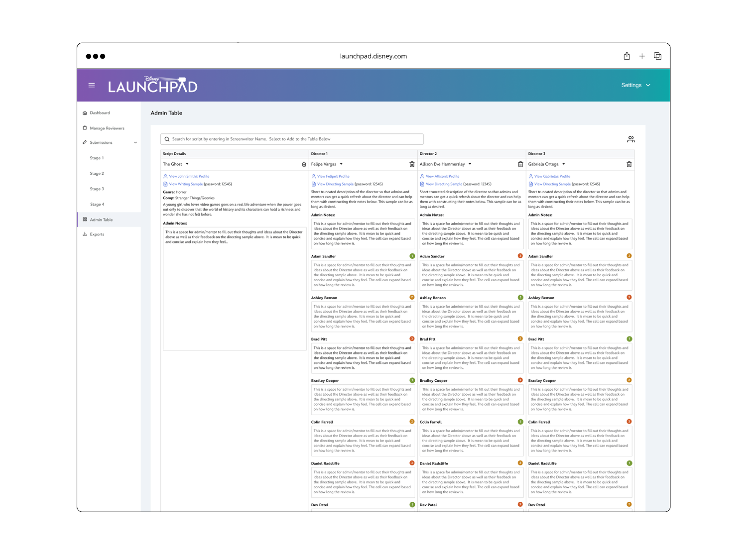
Task: Open Felipe Vargas director dropdown
Action: [341, 164]
